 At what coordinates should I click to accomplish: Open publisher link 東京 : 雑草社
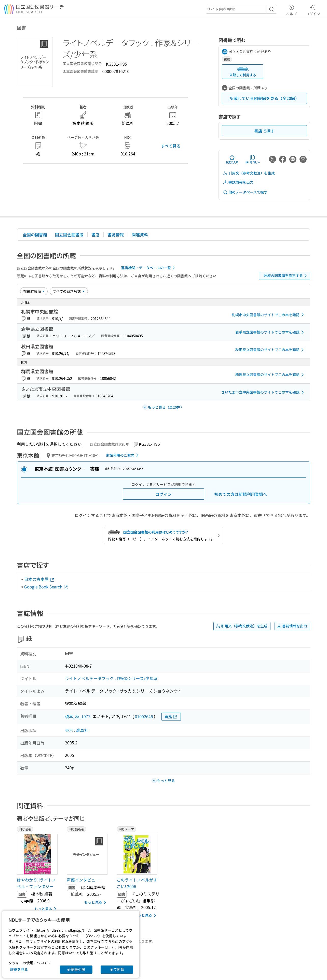tap(76, 730)
